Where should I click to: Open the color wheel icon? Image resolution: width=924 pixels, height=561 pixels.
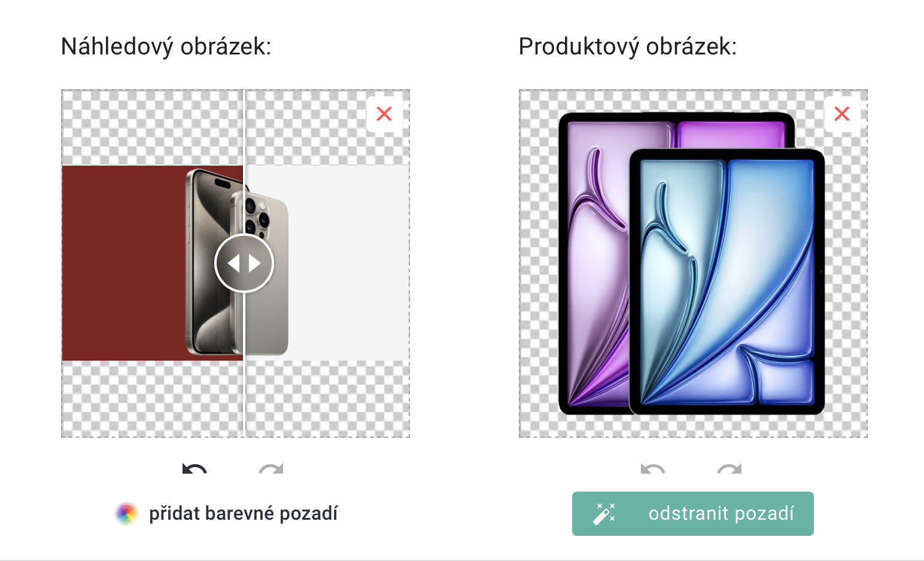[x=127, y=513]
